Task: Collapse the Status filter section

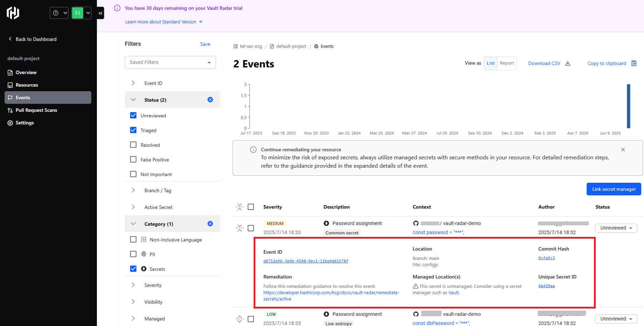Action: 133,100
